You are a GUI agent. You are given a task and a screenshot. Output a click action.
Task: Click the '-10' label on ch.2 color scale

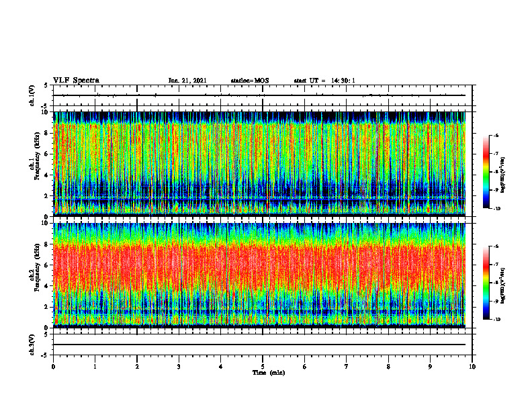pos(496,320)
